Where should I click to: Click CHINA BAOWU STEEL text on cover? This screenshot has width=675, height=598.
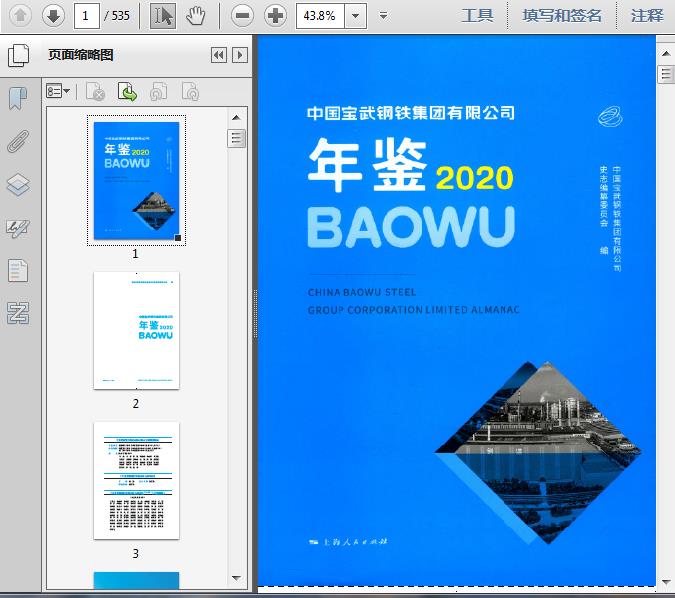362,292
